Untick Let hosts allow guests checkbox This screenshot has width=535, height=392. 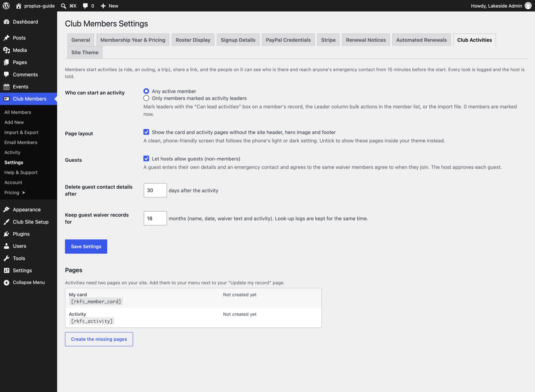[x=146, y=158]
